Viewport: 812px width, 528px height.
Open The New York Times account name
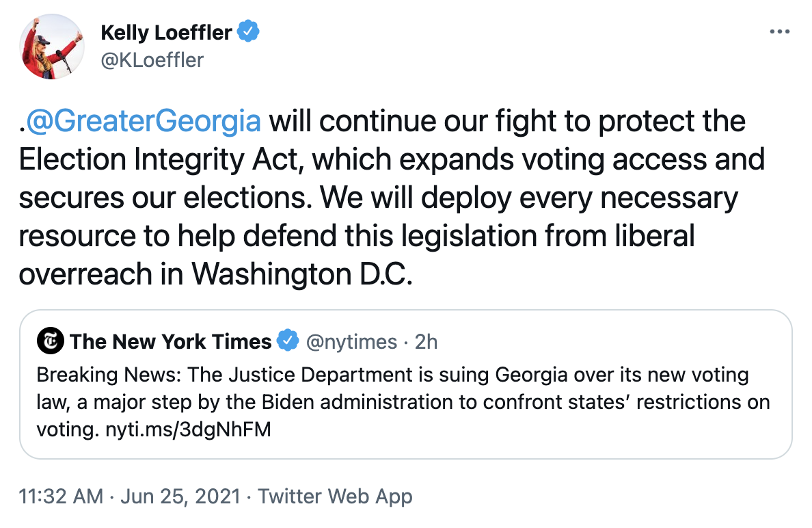170,341
